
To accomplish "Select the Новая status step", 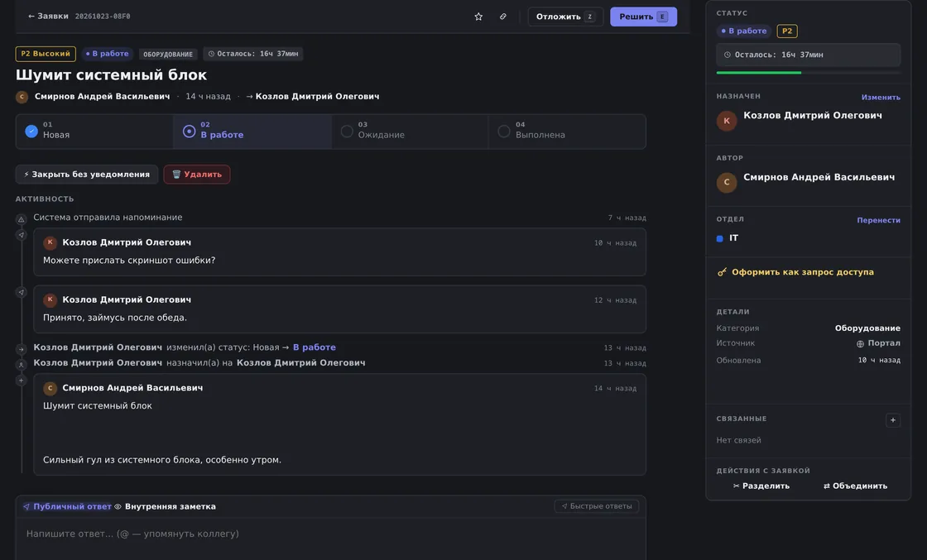I will tap(94, 132).
